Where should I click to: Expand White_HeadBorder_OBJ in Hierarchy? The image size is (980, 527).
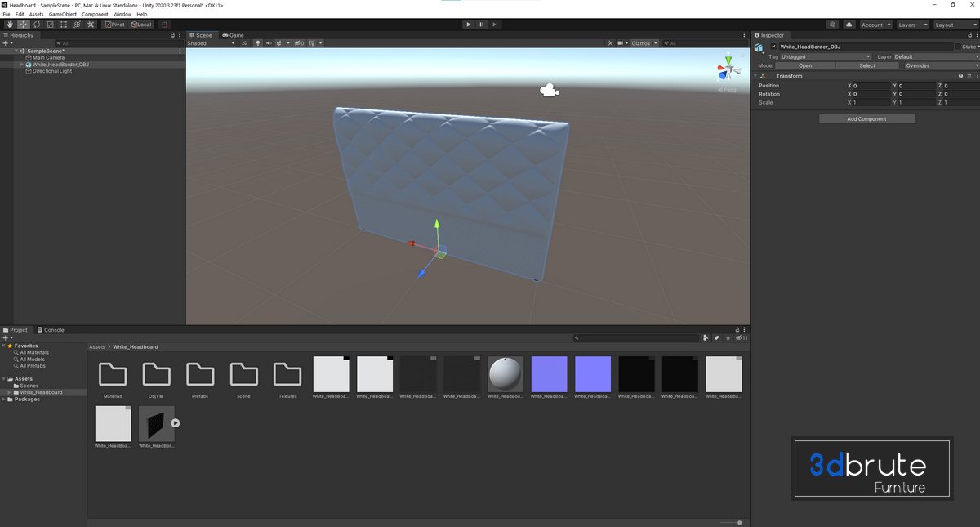coord(22,65)
